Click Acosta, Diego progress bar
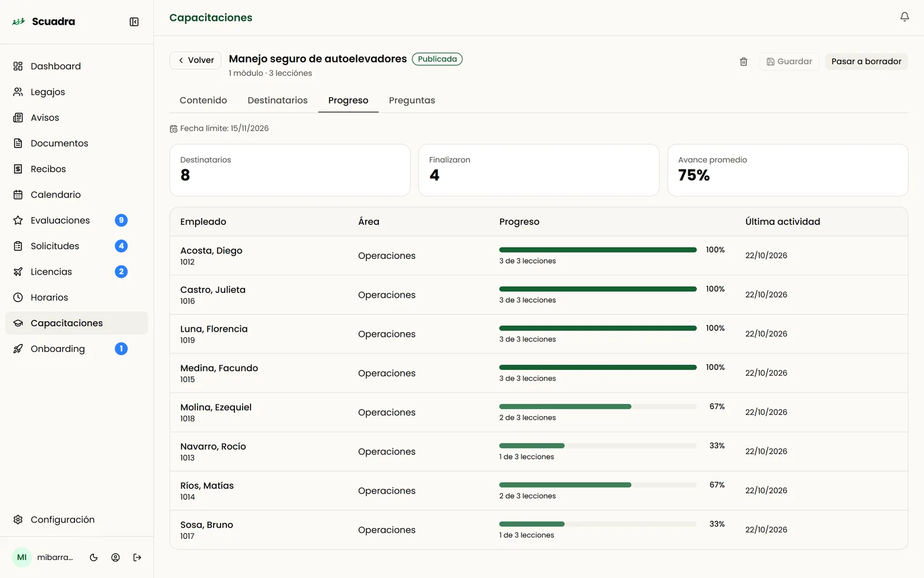Viewport: 924px width, 578px height. pos(598,250)
